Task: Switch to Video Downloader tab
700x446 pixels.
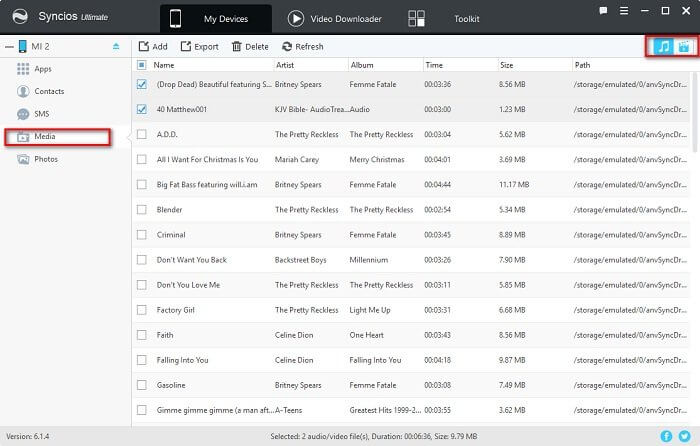Action: click(x=334, y=19)
